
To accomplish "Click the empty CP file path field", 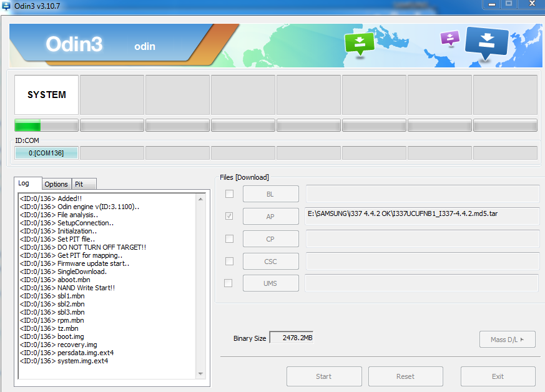I will 423,238.
